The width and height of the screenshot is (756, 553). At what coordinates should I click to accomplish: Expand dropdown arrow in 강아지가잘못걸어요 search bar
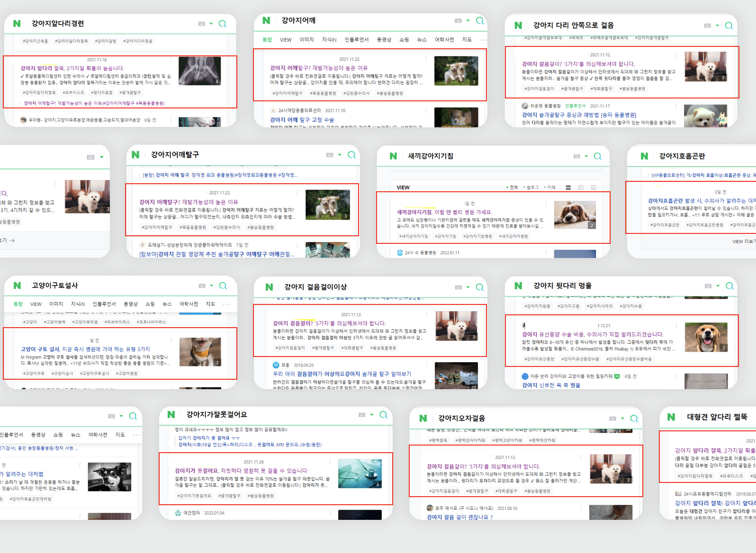coord(372,415)
